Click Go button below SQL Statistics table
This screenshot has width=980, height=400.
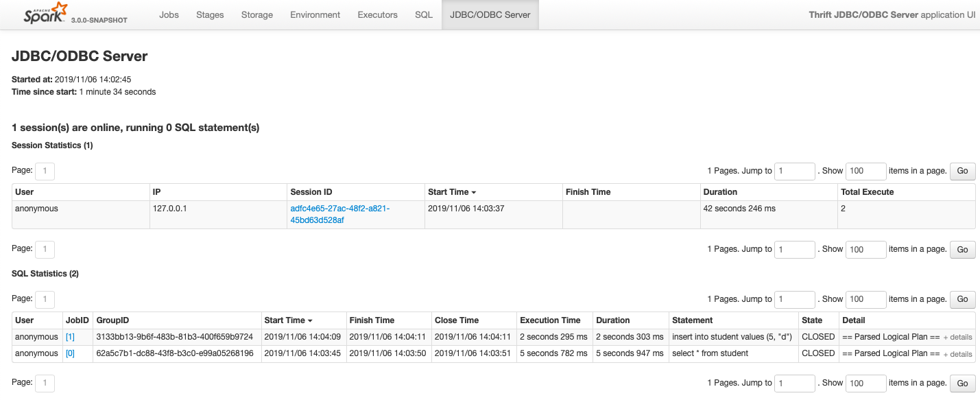click(x=962, y=383)
